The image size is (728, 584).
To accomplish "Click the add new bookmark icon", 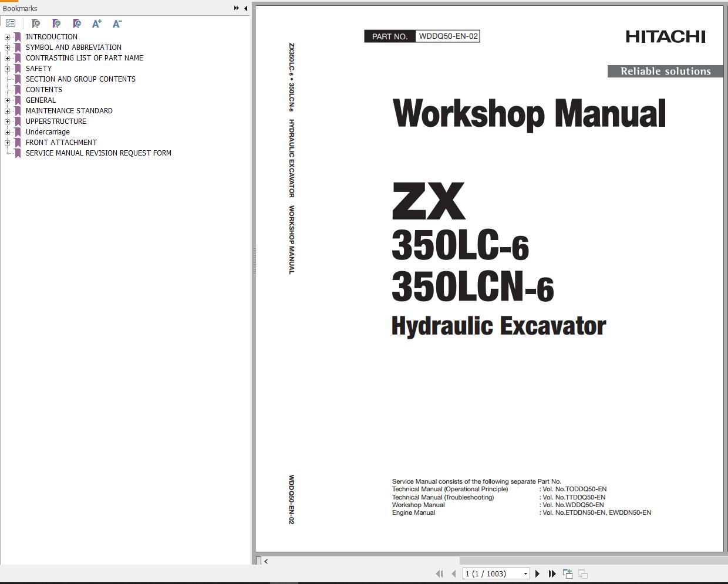I will click(56, 23).
